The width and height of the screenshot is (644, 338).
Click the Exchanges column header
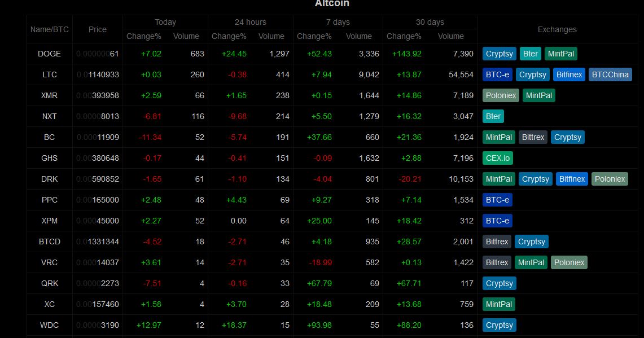[x=557, y=29]
